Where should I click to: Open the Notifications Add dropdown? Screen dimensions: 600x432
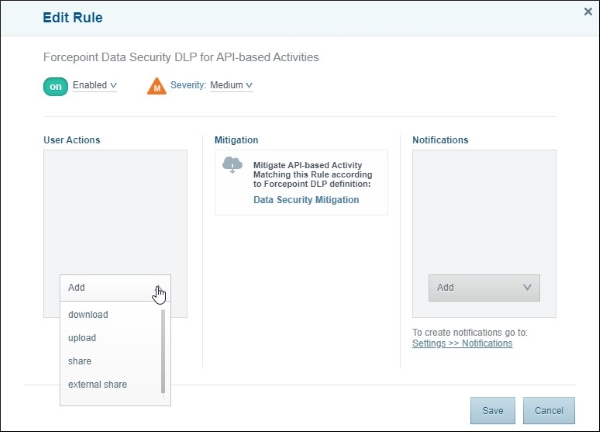484,288
